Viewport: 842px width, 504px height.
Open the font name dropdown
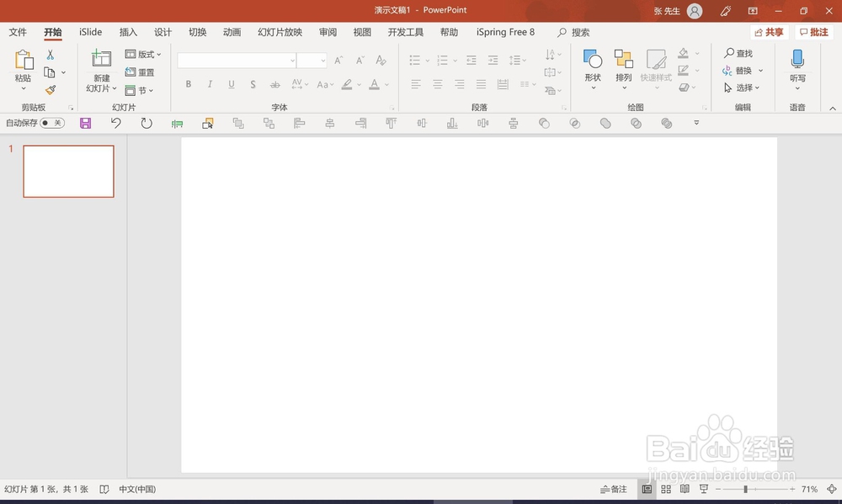click(x=292, y=61)
